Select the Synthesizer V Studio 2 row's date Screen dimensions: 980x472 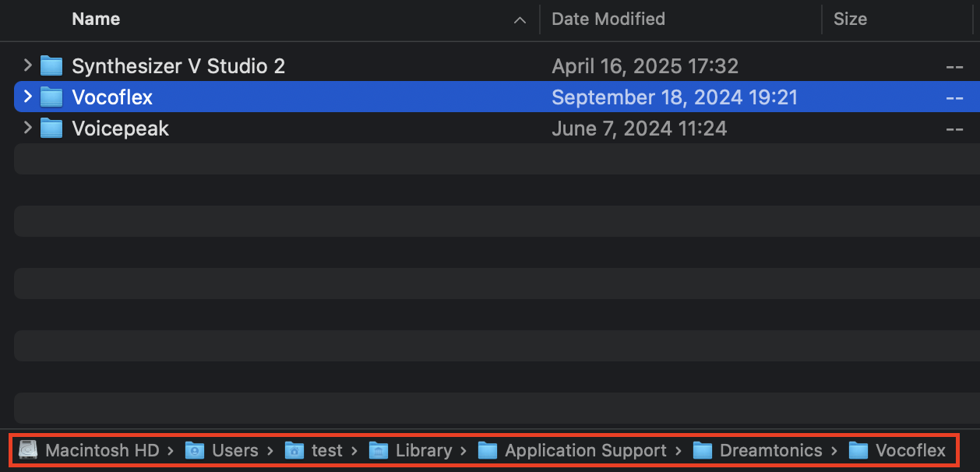(645, 66)
